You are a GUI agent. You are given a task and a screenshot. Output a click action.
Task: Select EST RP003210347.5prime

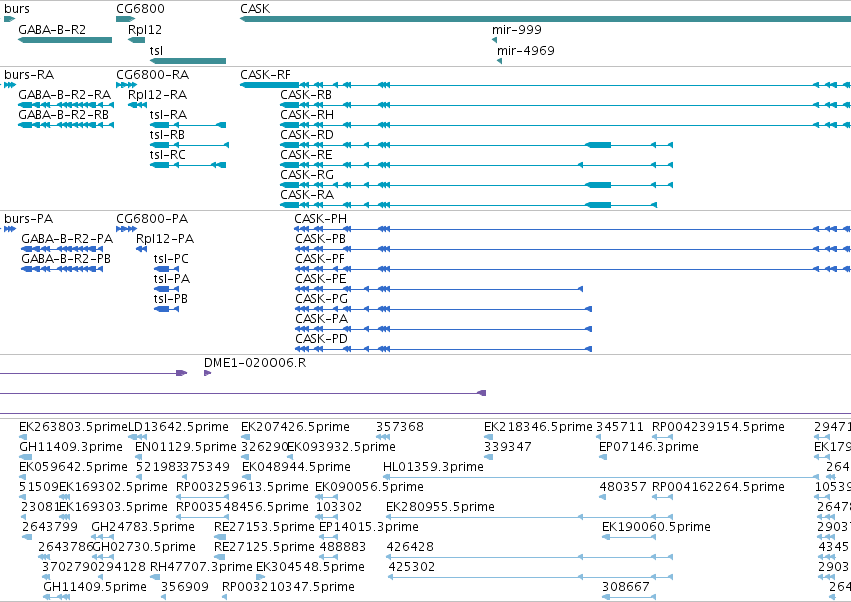tap(288, 587)
